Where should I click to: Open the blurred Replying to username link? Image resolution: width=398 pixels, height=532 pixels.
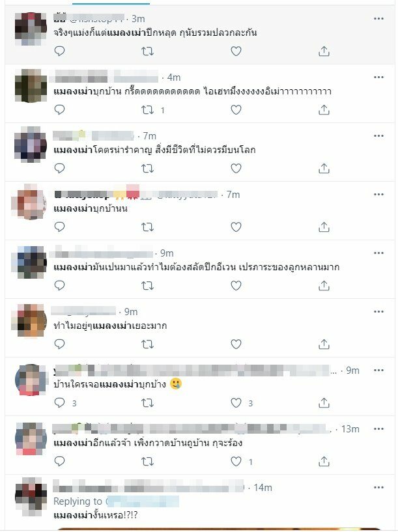(x=143, y=501)
